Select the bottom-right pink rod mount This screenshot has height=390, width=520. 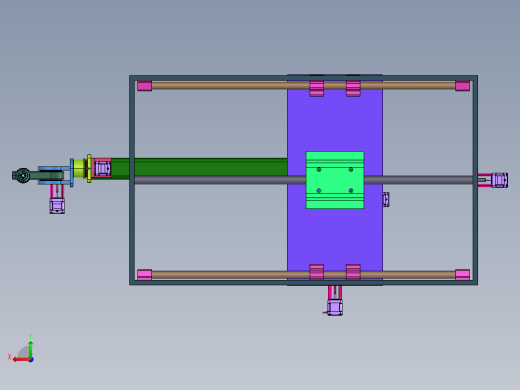[x=462, y=275]
